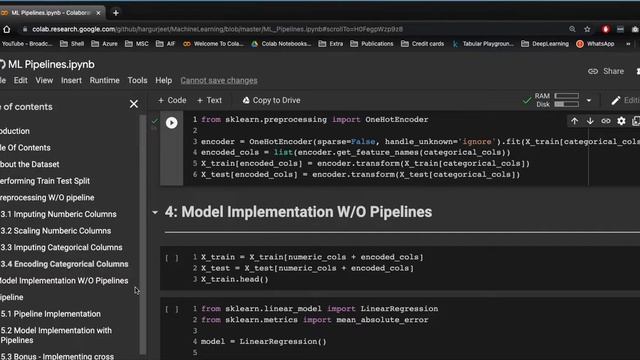Open the Tools menu
This screenshot has width=640, height=360.
[137, 80]
